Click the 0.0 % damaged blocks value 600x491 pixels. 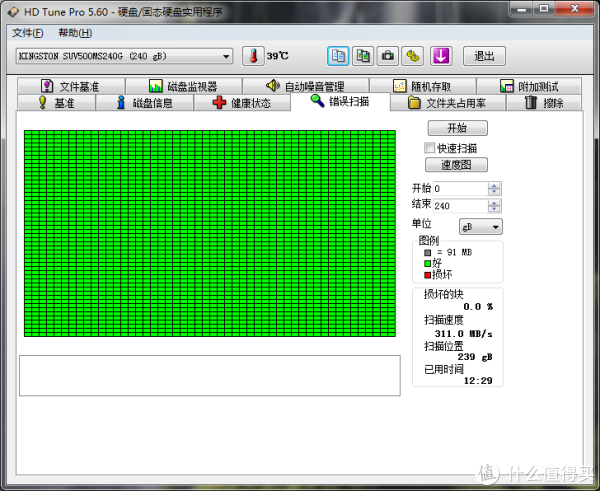(478, 307)
